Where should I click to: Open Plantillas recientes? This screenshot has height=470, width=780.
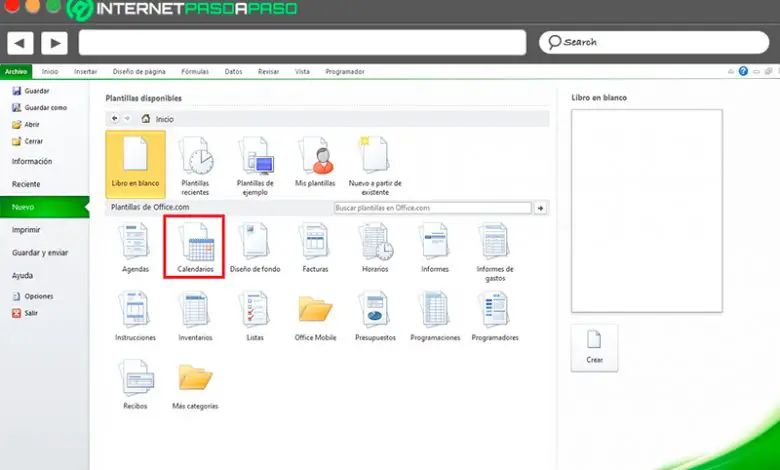(195, 165)
